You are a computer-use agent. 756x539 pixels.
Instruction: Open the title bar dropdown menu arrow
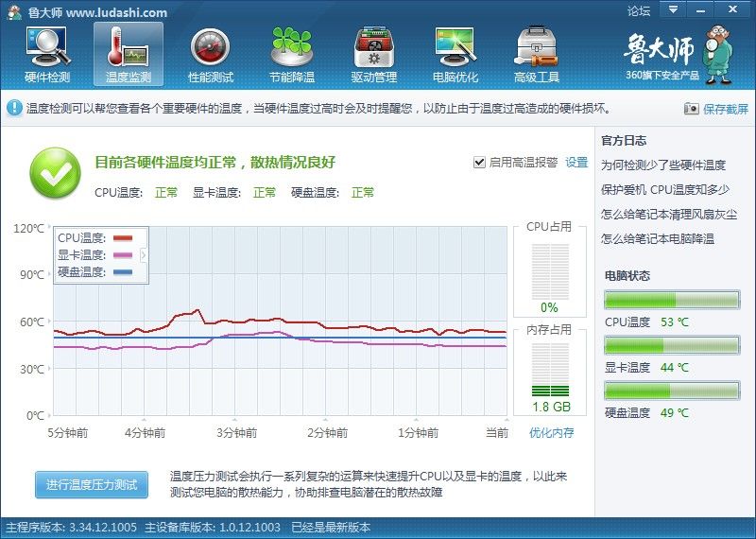(673, 9)
